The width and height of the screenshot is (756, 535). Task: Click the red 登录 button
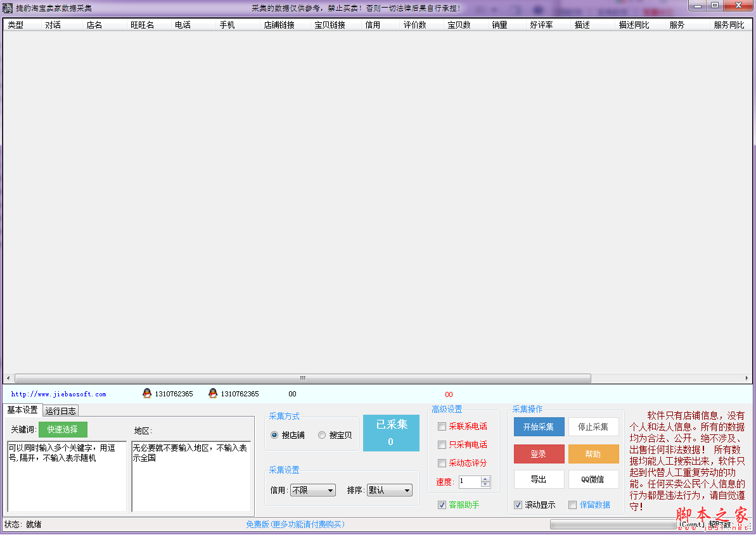tap(539, 454)
